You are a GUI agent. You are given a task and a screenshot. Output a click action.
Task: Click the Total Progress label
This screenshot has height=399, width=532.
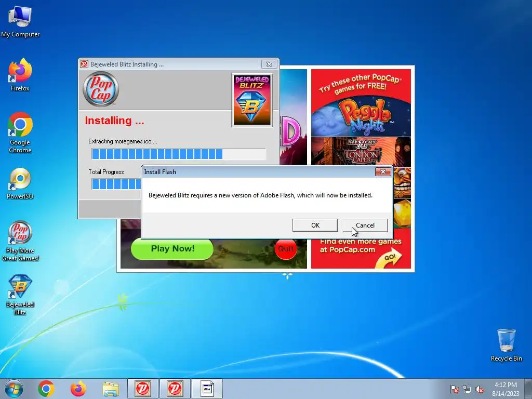[106, 171]
